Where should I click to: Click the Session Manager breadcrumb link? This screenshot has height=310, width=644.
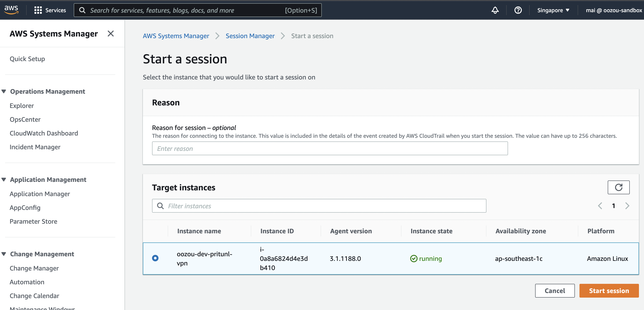pos(250,36)
